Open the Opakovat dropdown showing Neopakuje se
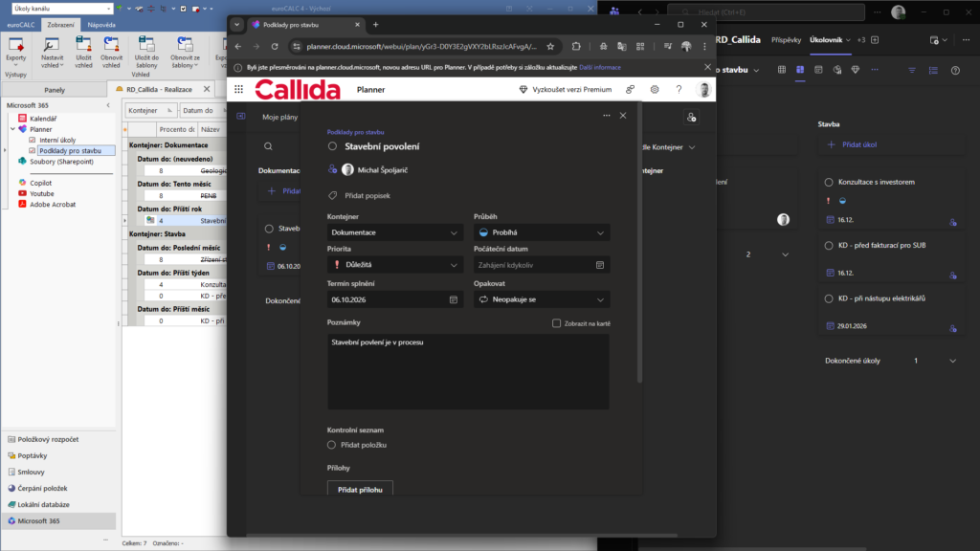Viewport: 980px width, 551px height. click(x=542, y=299)
